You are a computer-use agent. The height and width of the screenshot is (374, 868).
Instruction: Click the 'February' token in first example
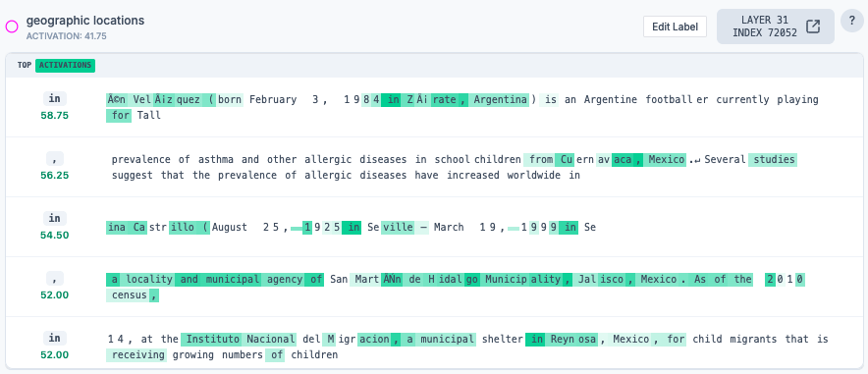[x=273, y=99]
